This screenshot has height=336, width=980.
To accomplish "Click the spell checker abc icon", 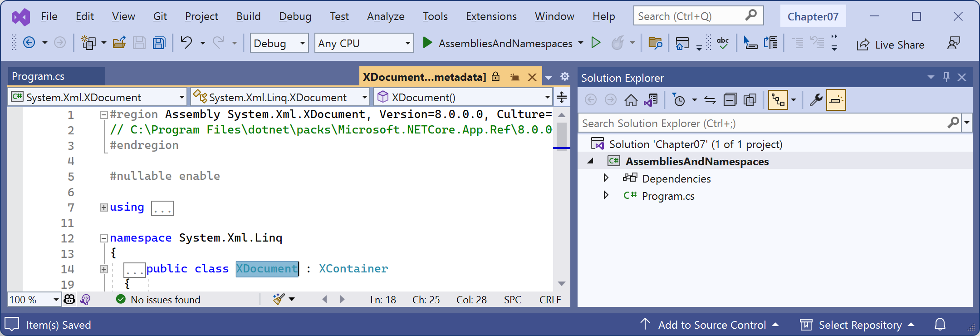I will [x=723, y=43].
